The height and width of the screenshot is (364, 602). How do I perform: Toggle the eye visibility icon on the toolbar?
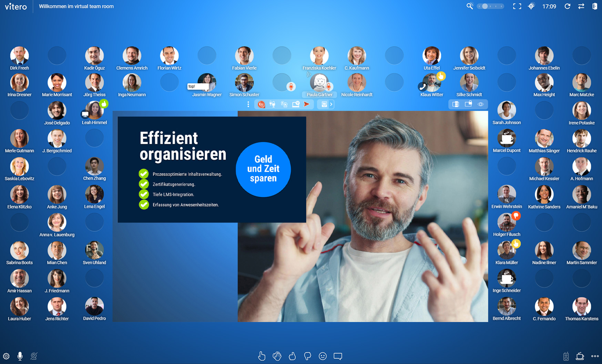coord(481,104)
